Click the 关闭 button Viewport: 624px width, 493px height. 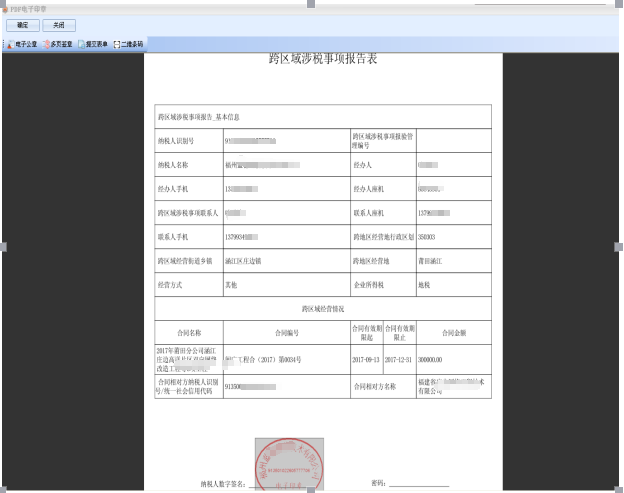[59, 25]
